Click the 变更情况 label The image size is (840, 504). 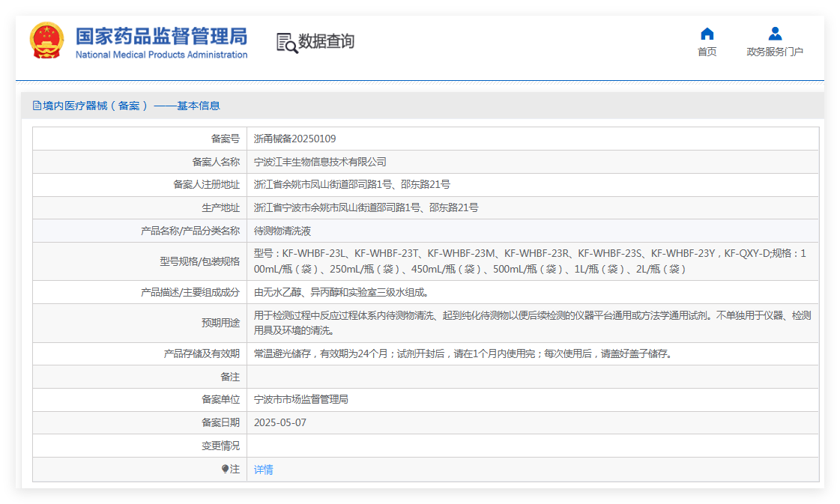point(221,446)
